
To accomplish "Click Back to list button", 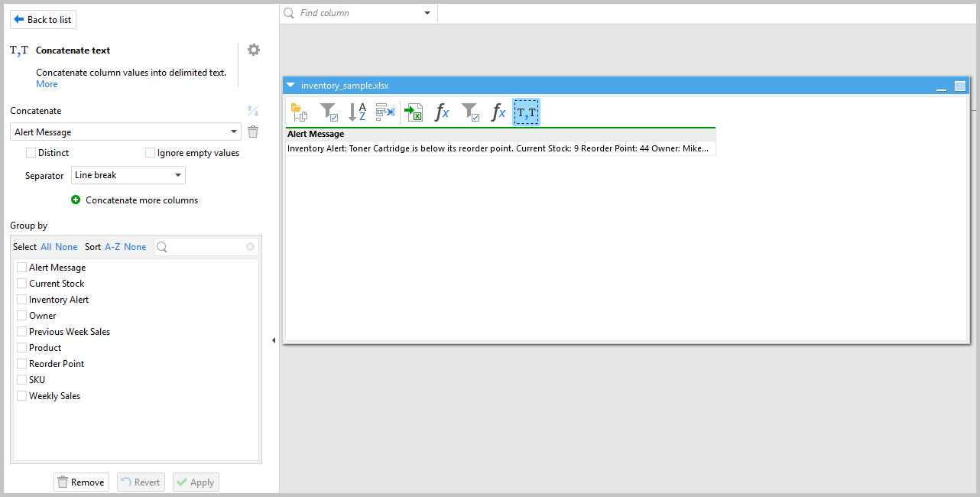I will point(43,20).
